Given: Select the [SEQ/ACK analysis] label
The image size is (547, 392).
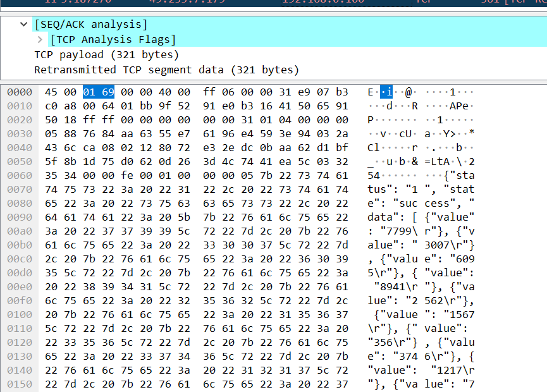Looking at the screenshot, I should point(91,25).
